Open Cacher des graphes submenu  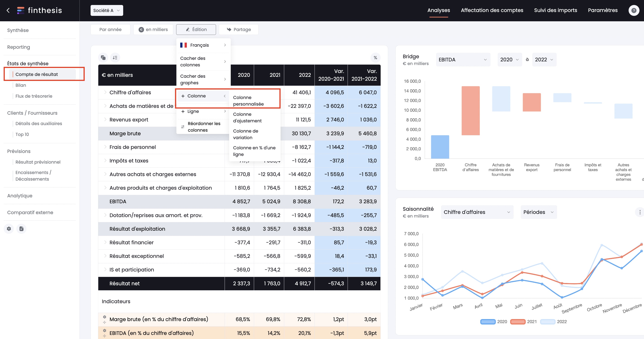coord(203,79)
